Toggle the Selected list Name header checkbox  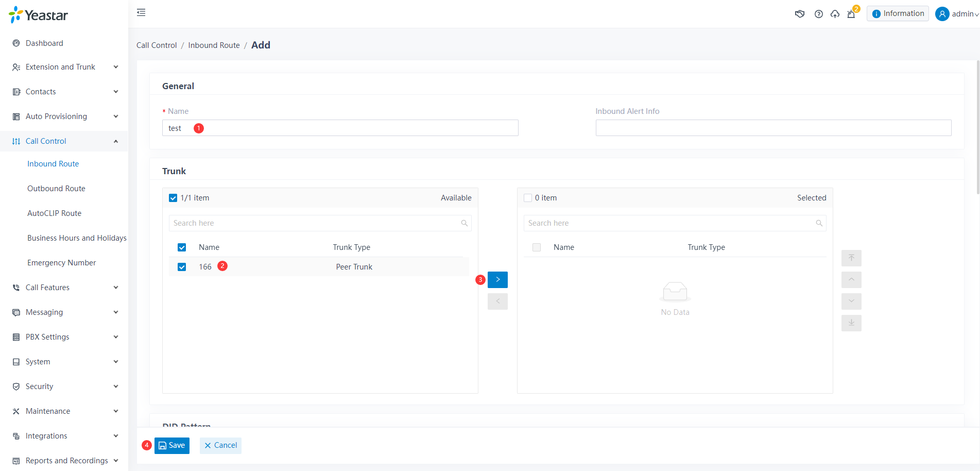(x=537, y=247)
